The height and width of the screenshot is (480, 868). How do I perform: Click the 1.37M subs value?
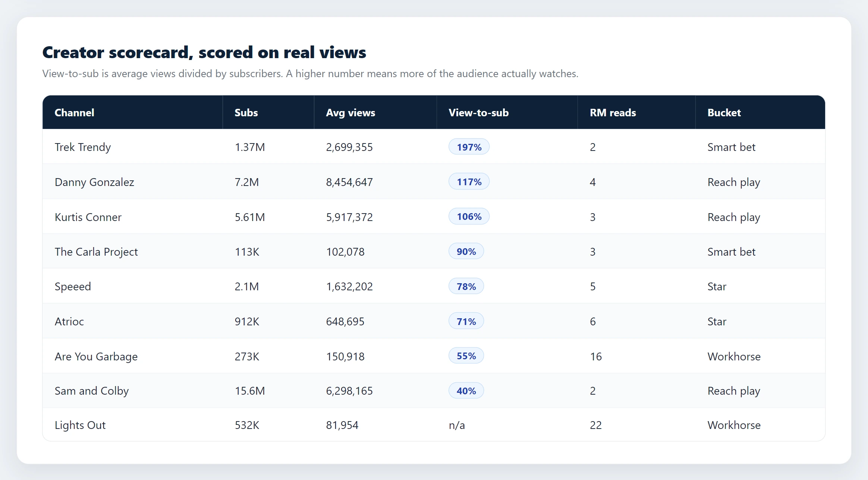pos(250,147)
